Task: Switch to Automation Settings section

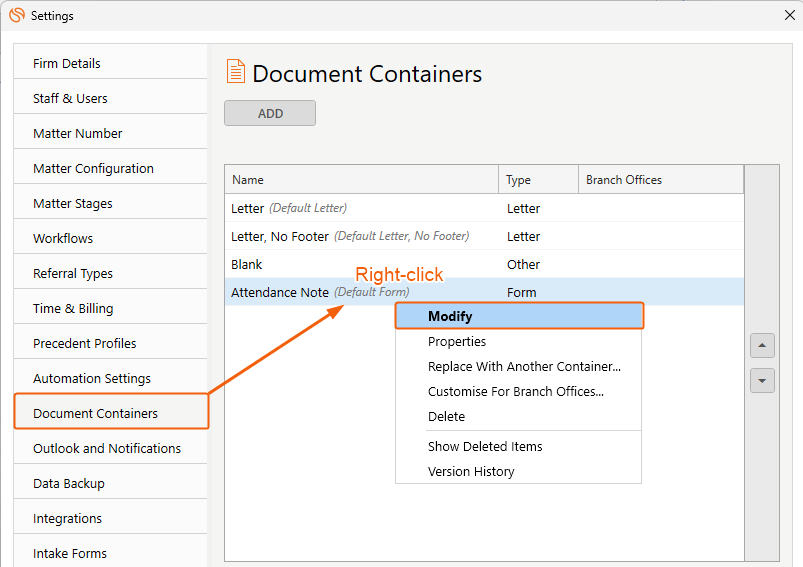Action: [92, 378]
